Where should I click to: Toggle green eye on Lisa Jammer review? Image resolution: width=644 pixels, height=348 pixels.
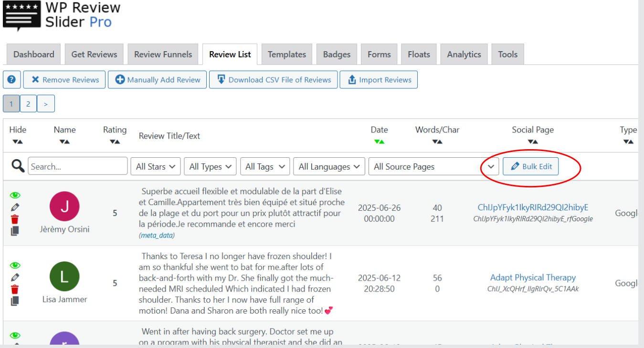15,265
